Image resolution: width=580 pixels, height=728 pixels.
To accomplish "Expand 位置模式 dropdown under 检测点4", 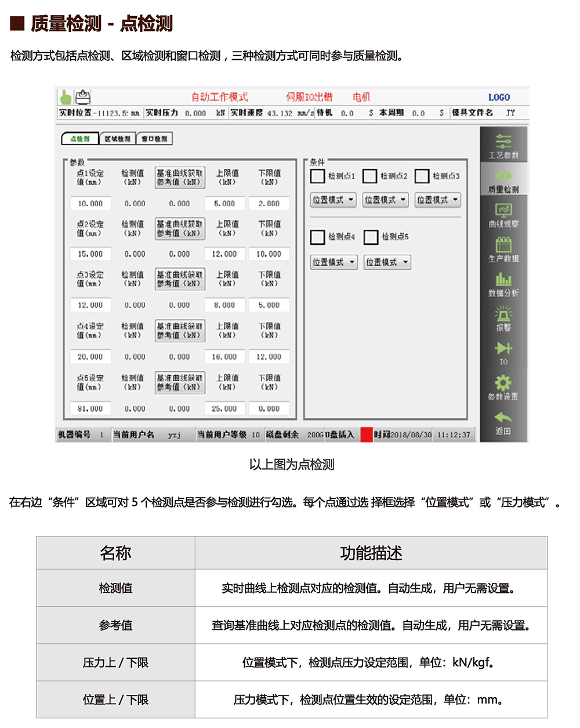I will tap(333, 262).
